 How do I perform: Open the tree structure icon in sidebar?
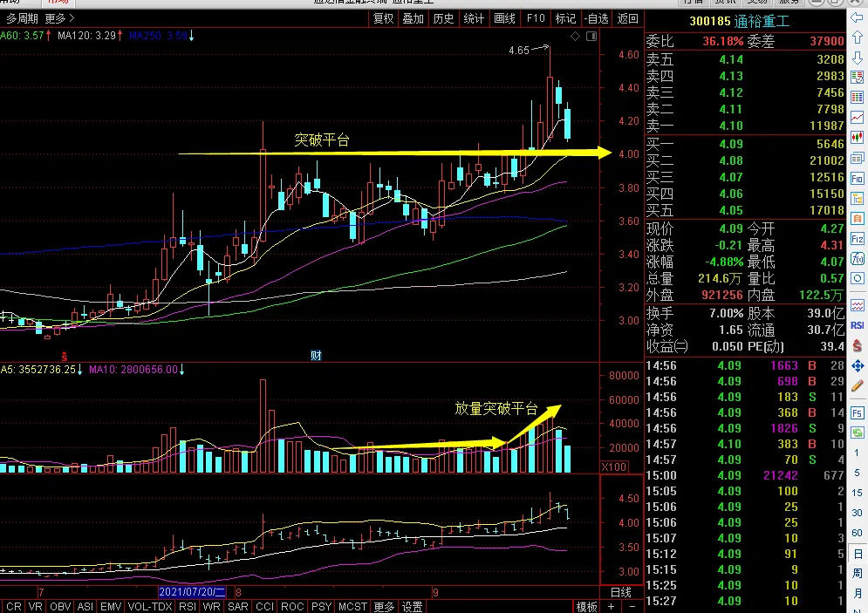(857, 198)
